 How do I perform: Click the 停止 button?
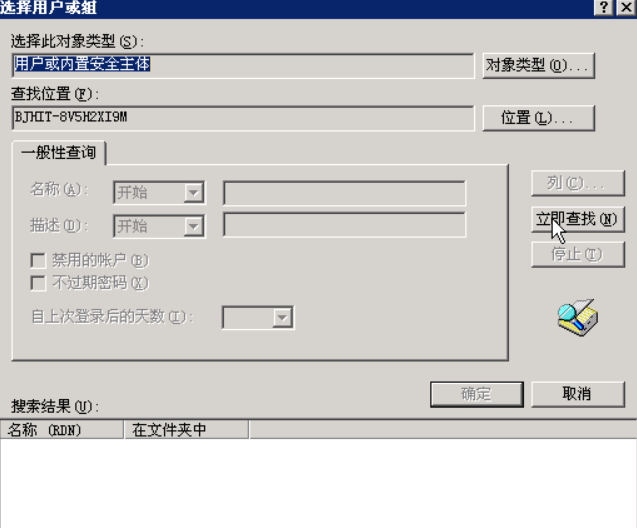coord(577,254)
